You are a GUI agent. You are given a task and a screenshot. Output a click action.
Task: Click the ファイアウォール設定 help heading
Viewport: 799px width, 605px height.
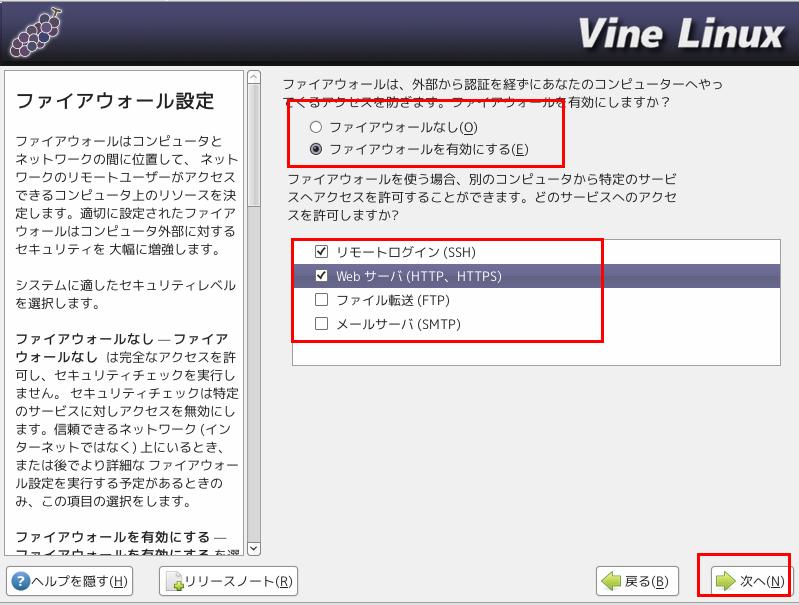(x=115, y=101)
